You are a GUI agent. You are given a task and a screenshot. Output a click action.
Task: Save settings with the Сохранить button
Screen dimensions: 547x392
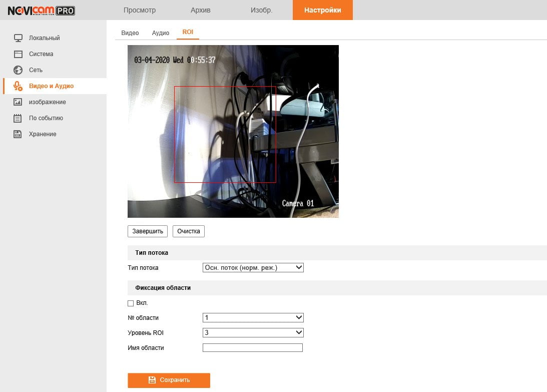point(169,380)
